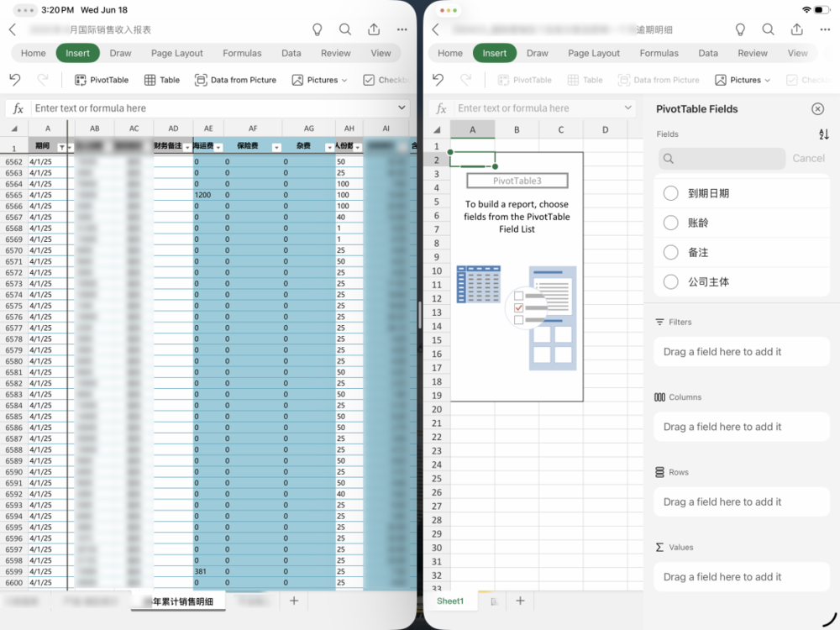Click the PivotTable fields search box
Viewport: 840px width, 630px height.
pyautogui.click(x=722, y=158)
